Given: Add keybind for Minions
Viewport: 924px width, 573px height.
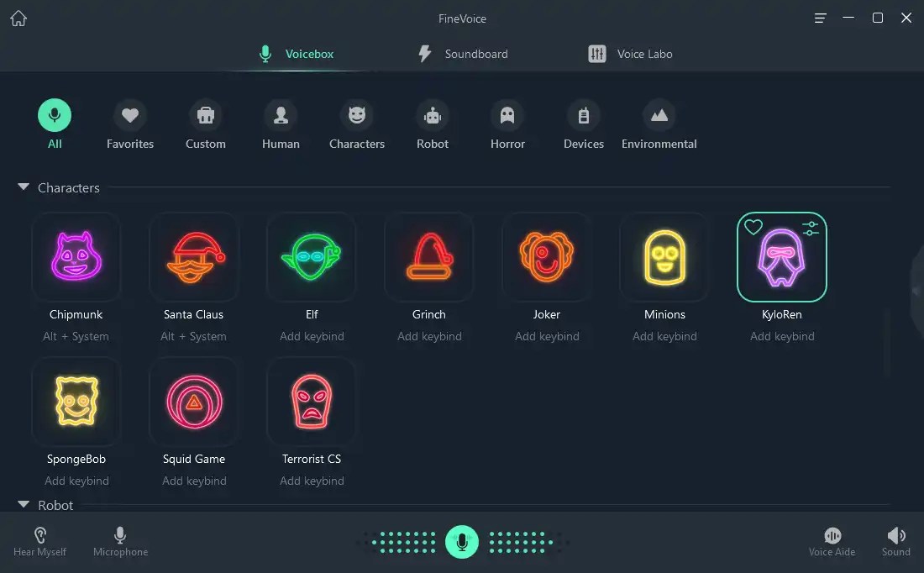Looking at the screenshot, I should (664, 337).
